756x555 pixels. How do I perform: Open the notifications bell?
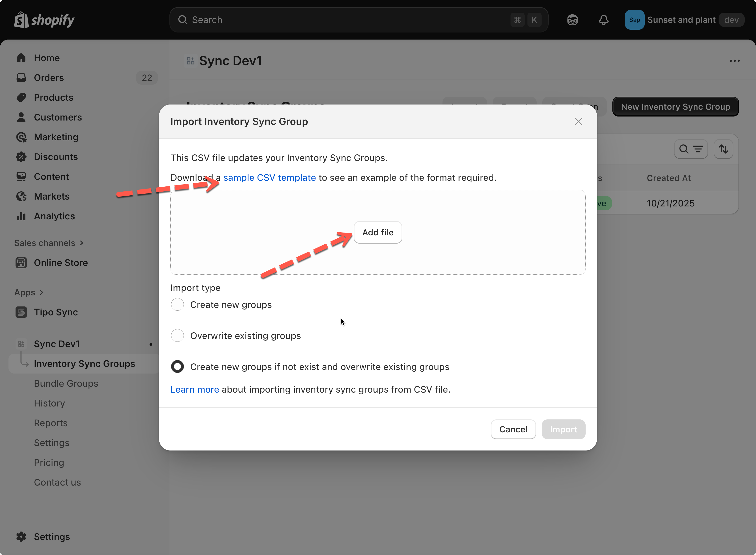(603, 20)
